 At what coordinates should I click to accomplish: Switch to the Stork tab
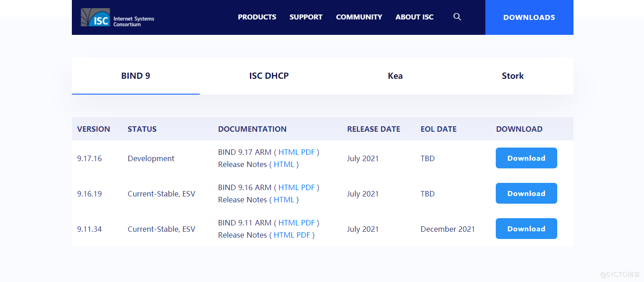(x=512, y=76)
